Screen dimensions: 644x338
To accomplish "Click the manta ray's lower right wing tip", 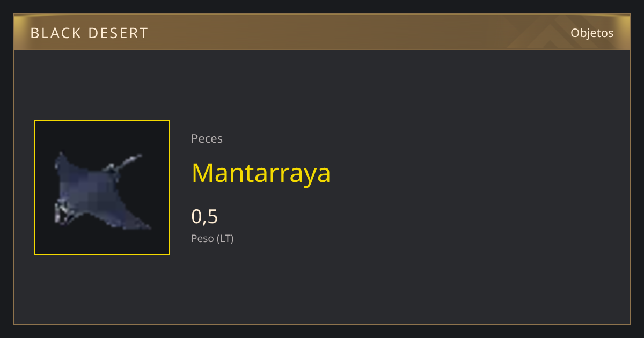I will pos(144,225).
